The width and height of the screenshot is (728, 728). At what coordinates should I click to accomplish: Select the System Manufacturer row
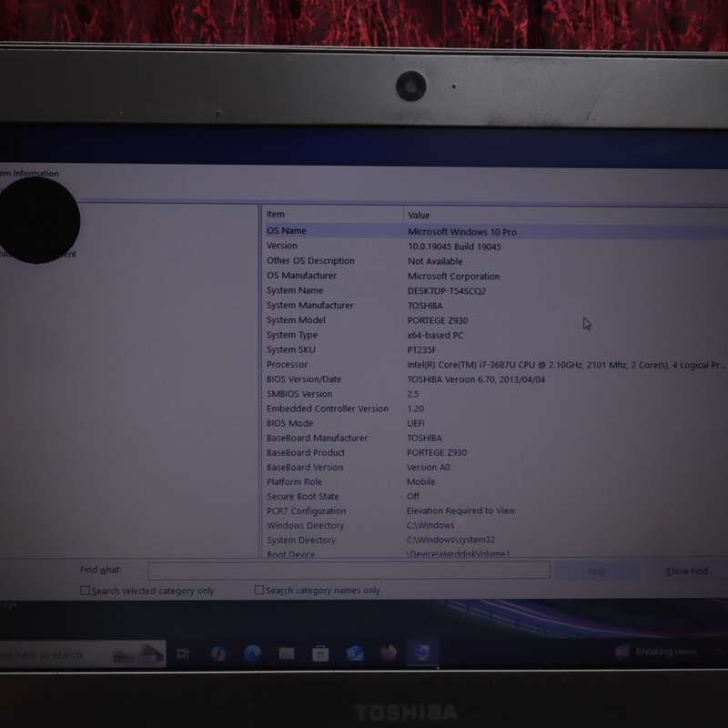click(x=495, y=305)
